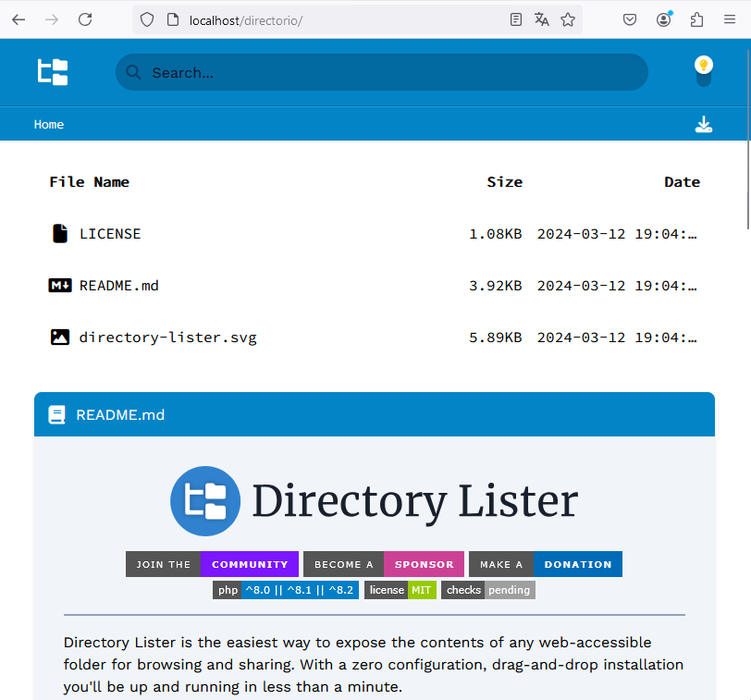This screenshot has width=751, height=700.
Task: Go back to the previous page
Action: (x=18, y=20)
